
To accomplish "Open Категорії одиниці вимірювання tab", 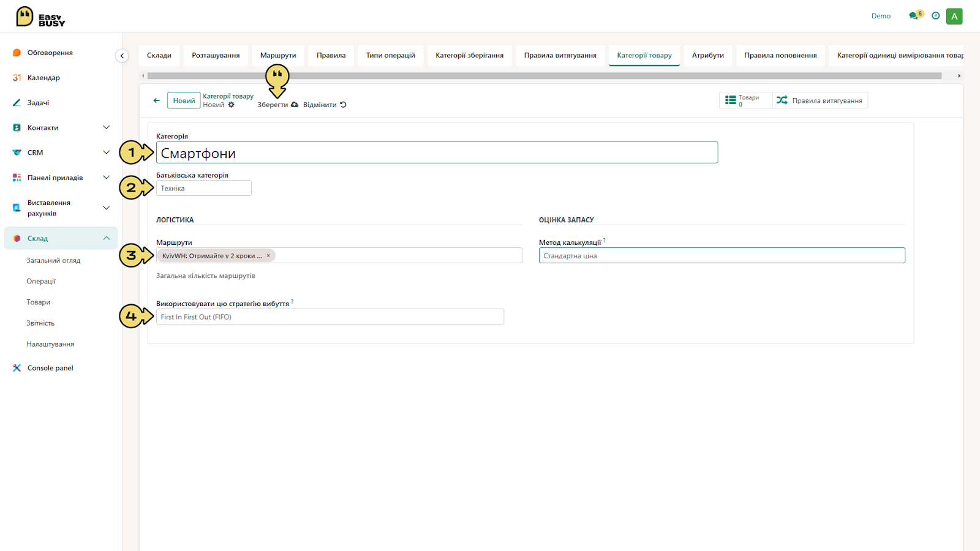I will tap(896, 55).
